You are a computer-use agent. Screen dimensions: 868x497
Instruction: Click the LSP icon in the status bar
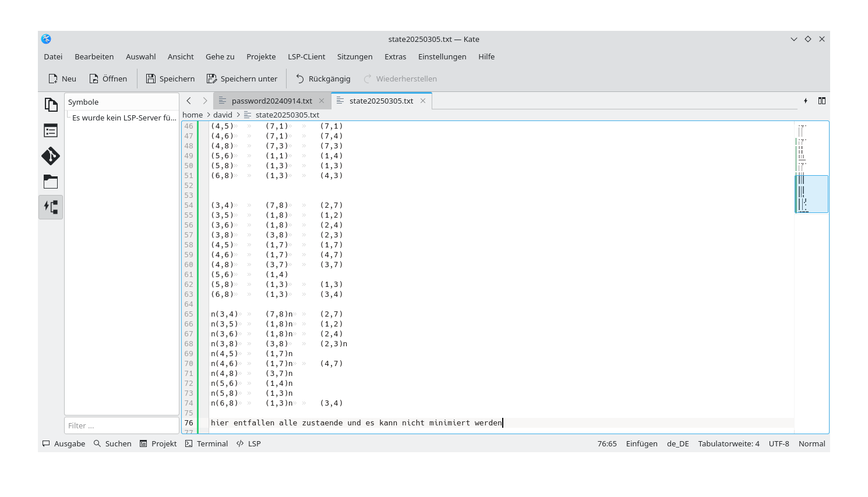(x=248, y=443)
